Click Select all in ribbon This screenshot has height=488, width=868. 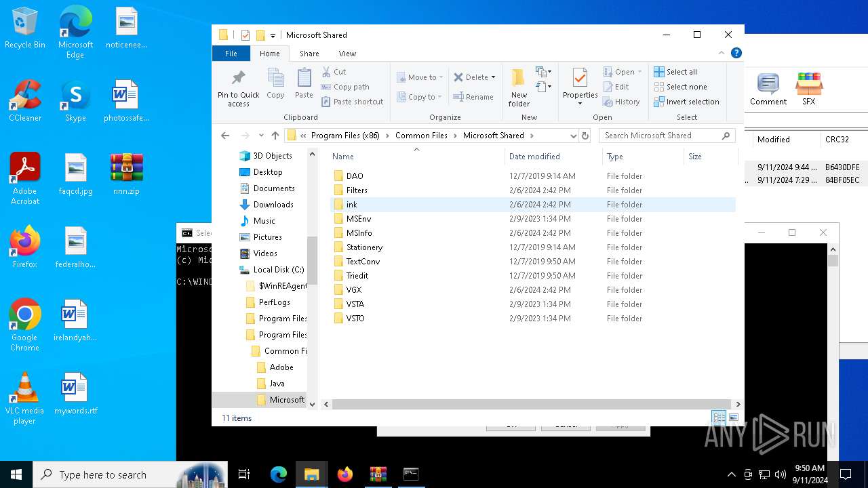675,72
